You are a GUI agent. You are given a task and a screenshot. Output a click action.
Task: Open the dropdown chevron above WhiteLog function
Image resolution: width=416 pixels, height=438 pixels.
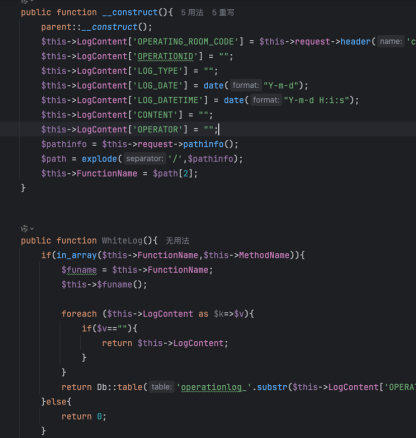tap(32, 229)
